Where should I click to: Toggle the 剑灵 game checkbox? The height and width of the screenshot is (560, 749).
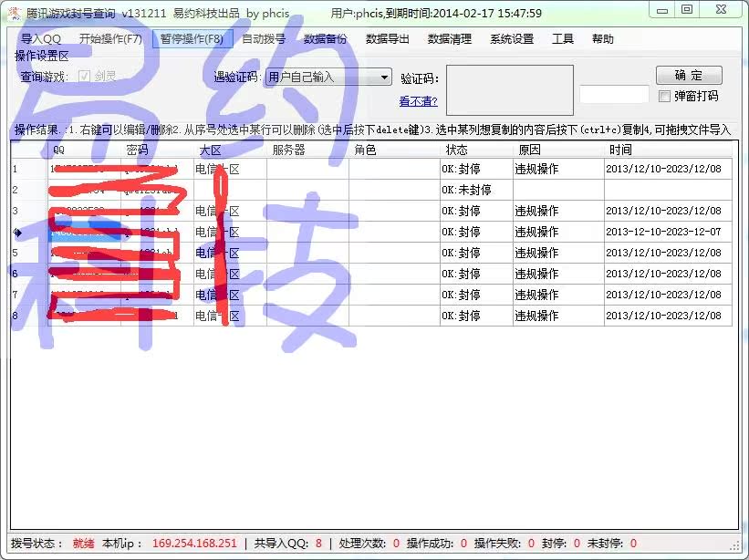(x=84, y=76)
